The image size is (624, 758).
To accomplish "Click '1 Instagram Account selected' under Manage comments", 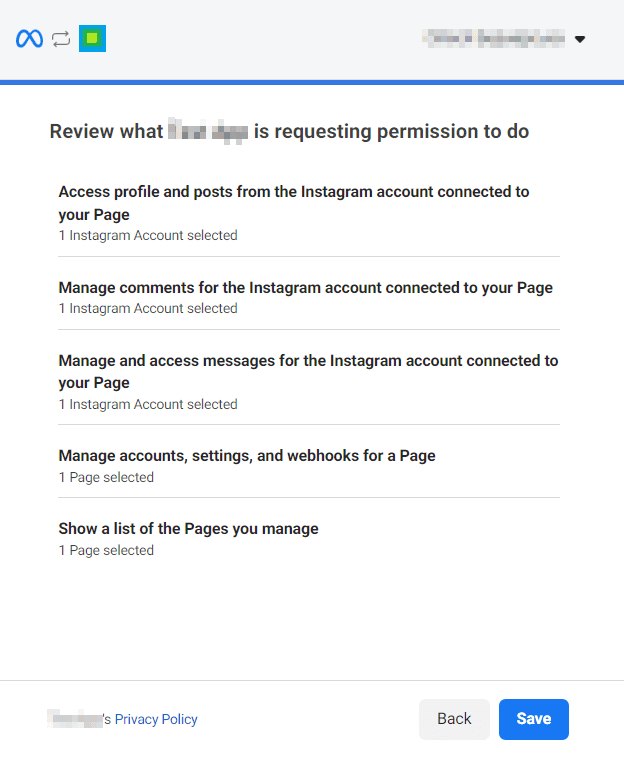I will (148, 308).
